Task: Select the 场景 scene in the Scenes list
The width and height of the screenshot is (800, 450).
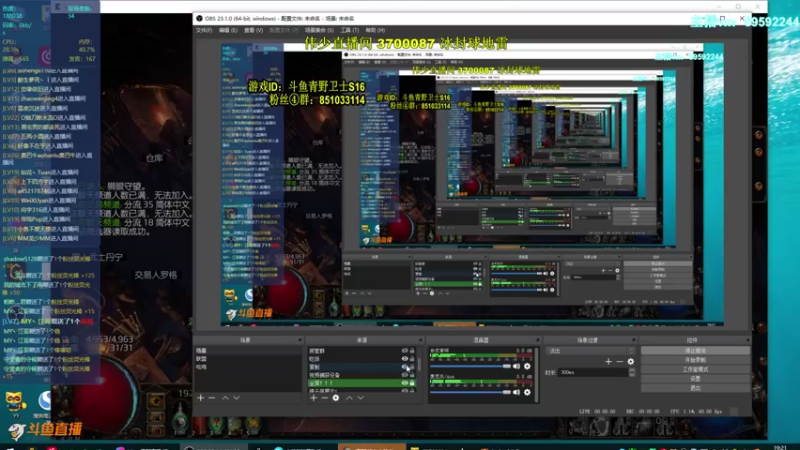Action: pyautogui.click(x=248, y=351)
